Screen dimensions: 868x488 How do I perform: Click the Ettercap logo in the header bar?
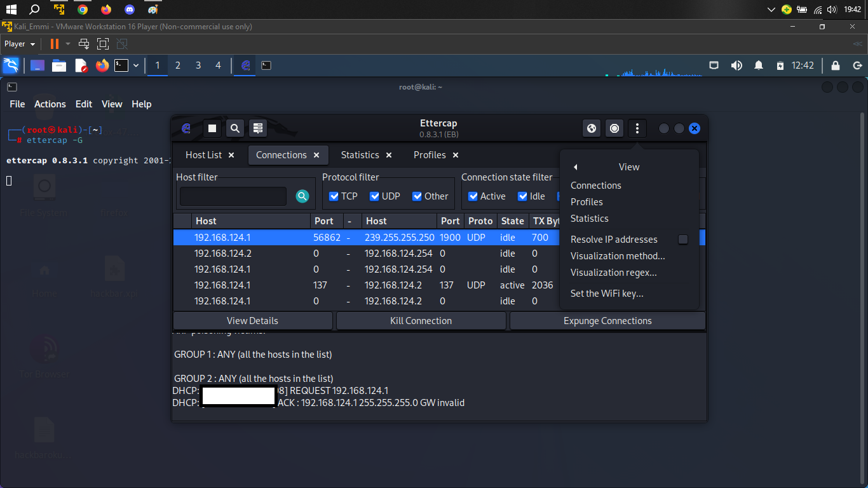(x=186, y=128)
